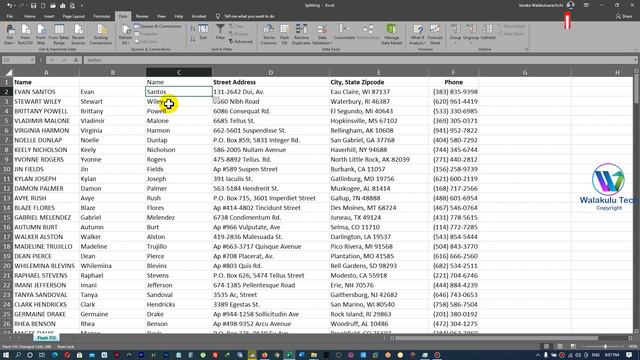Select cell with EVAN SANTOS
The height and width of the screenshot is (360, 640).
click(46, 92)
